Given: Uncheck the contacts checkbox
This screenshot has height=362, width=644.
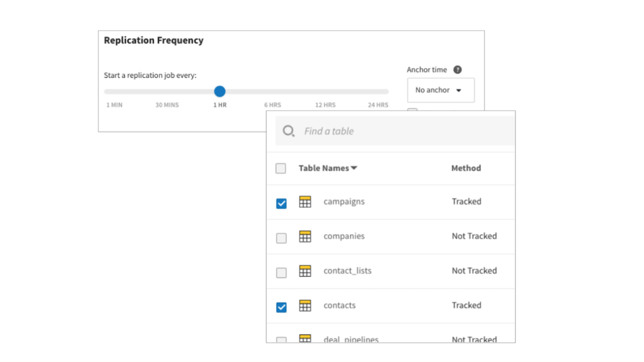Looking at the screenshot, I should [281, 307].
